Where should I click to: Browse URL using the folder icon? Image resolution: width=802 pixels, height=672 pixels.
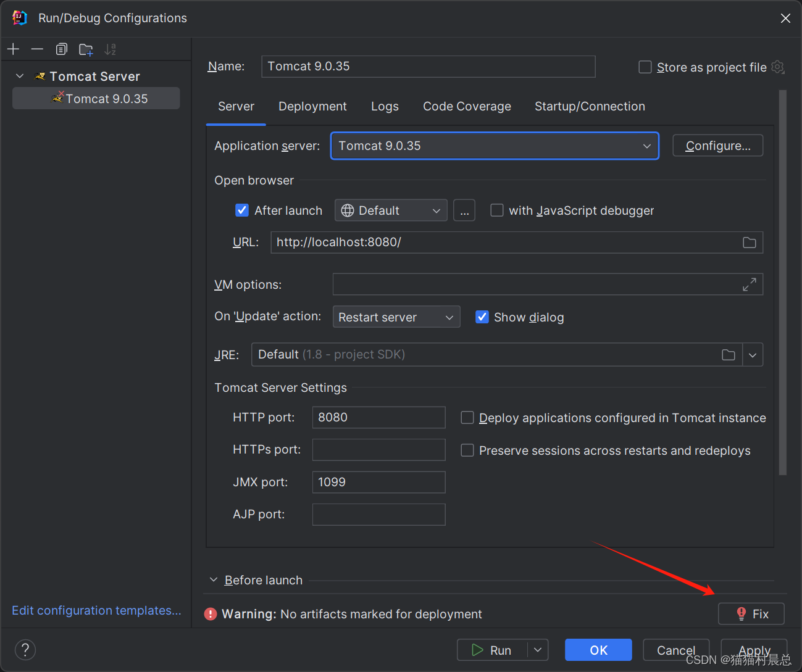coord(749,243)
